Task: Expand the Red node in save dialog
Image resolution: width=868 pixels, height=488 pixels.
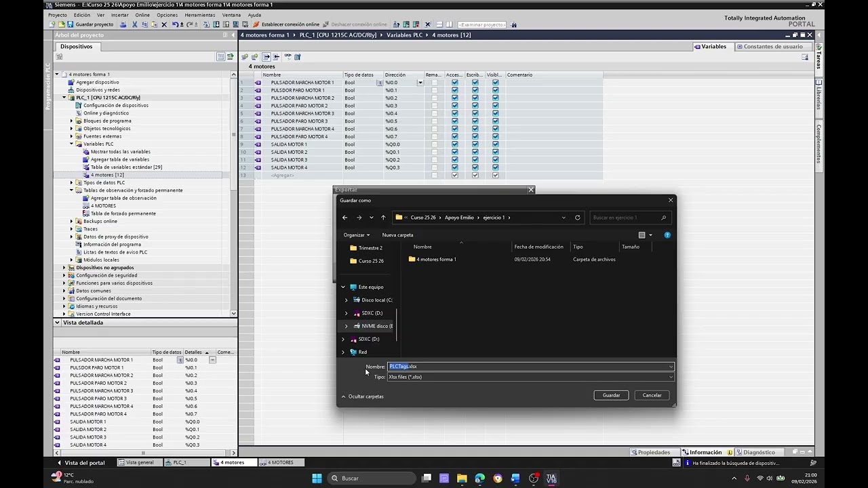Action: (343, 352)
